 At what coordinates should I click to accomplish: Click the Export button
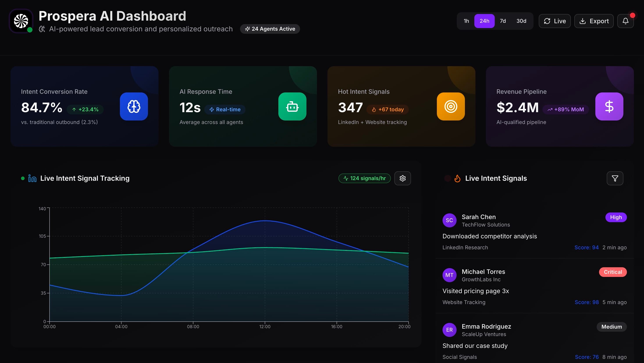[x=594, y=21]
